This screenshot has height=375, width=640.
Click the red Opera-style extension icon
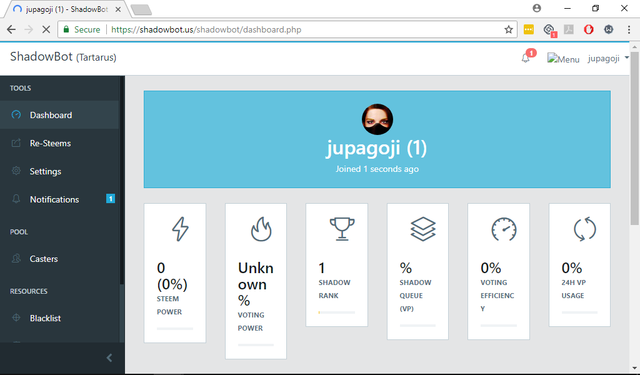click(x=589, y=29)
